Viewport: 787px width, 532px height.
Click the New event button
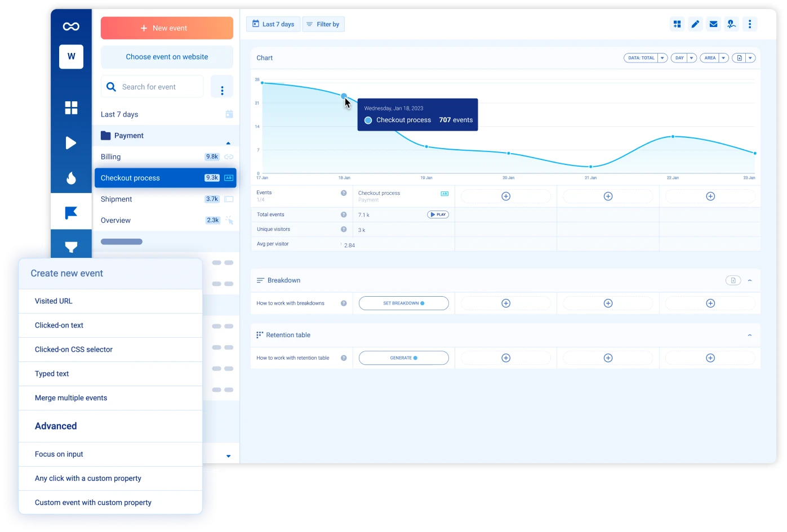[167, 28]
